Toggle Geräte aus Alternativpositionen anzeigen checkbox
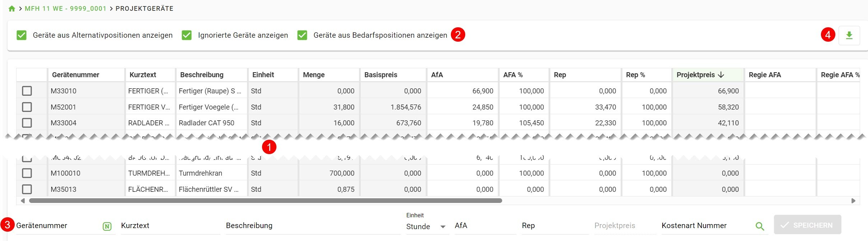The height and width of the screenshot is (241, 868). [22, 35]
